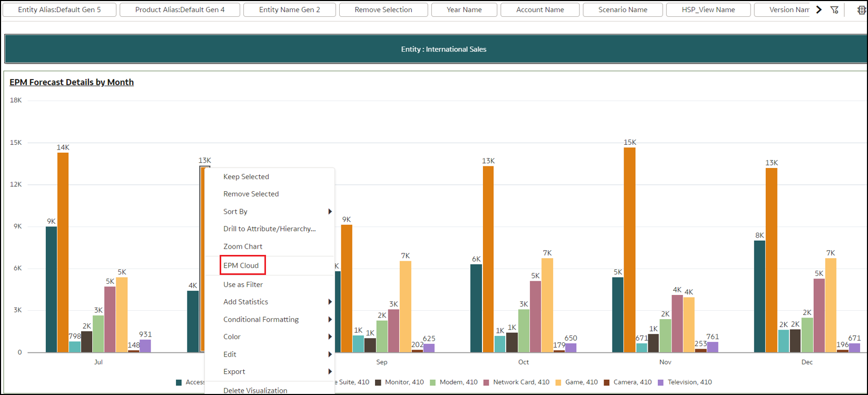Expand the Sort By submenu arrow
868x395 pixels.
(330, 212)
